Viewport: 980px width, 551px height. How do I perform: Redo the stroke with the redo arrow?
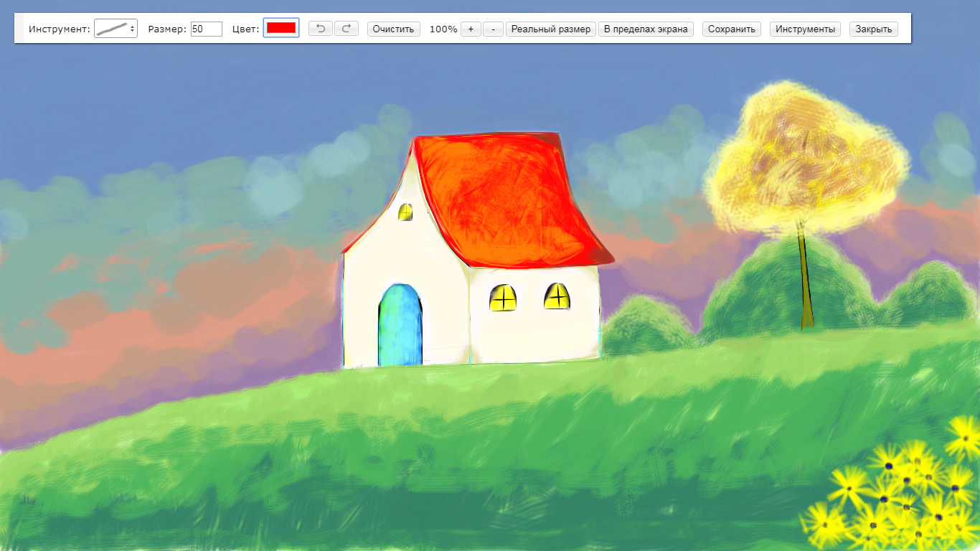pyautogui.click(x=347, y=29)
